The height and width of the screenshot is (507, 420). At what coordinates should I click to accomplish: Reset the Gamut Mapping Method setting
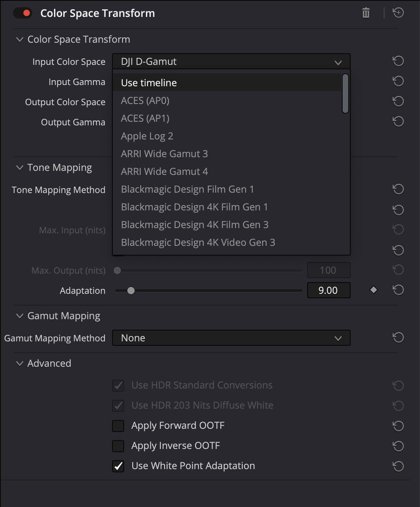tap(398, 338)
